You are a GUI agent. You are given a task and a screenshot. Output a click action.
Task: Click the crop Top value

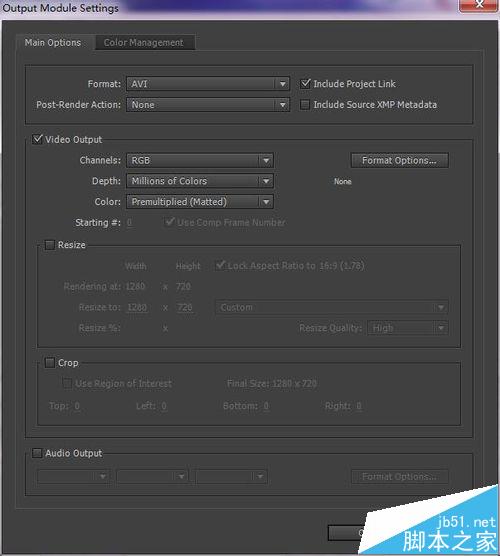(77, 406)
